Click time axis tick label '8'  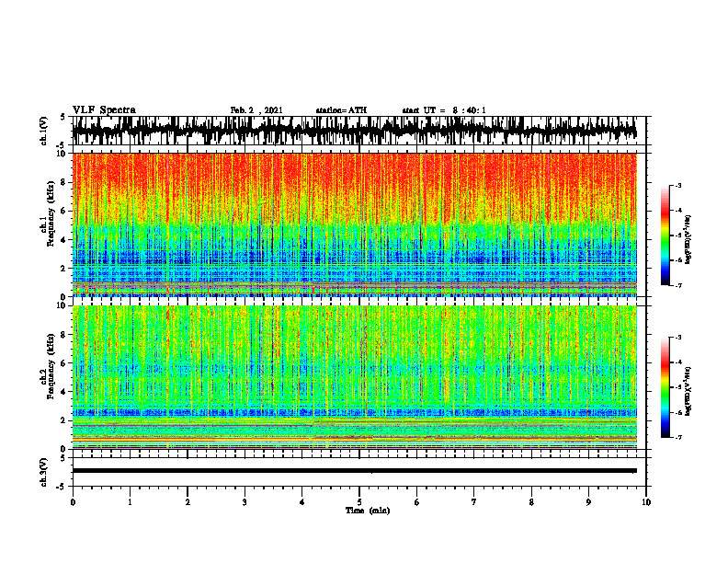pos(531,502)
